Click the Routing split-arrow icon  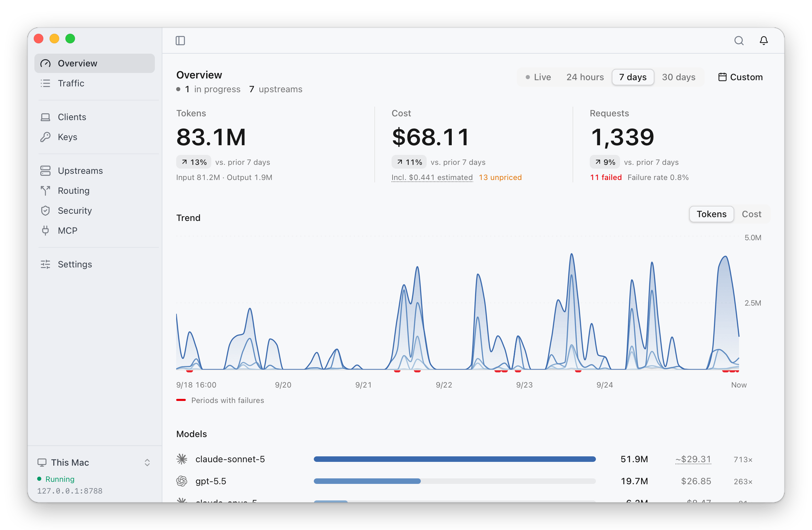[x=45, y=191]
